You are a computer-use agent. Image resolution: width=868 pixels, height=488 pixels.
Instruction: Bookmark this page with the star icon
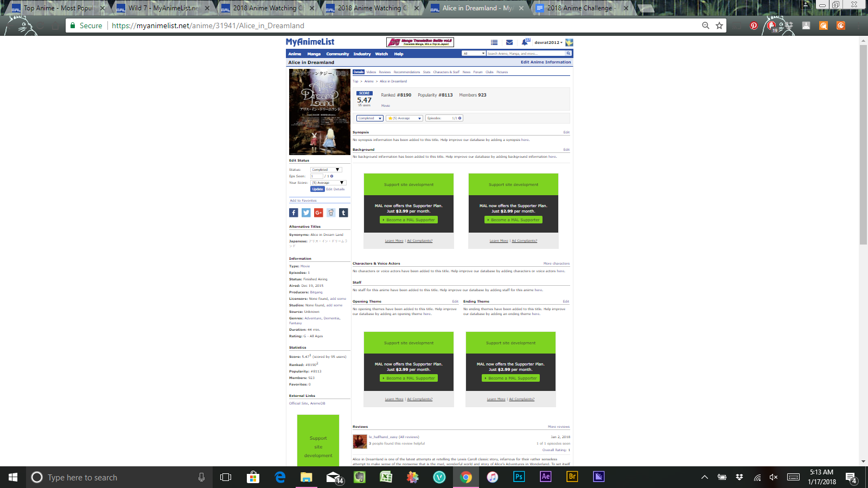[x=719, y=25]
